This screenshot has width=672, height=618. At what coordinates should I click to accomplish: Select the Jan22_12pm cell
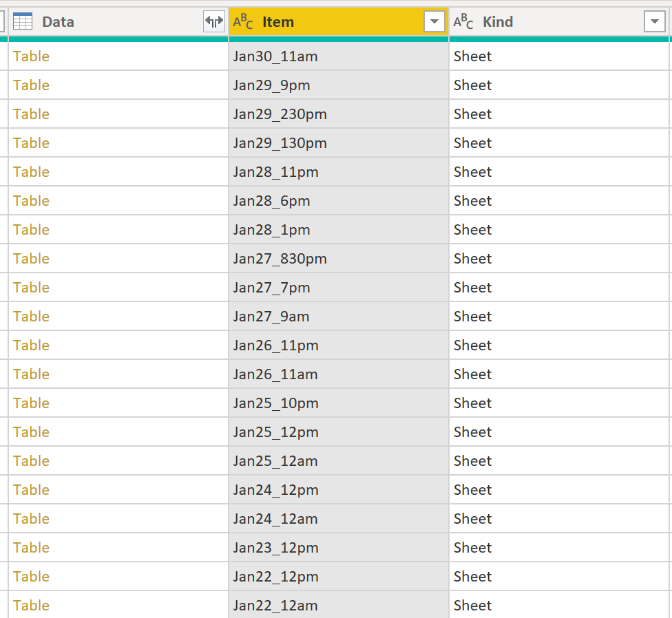(x=339, y=577)
